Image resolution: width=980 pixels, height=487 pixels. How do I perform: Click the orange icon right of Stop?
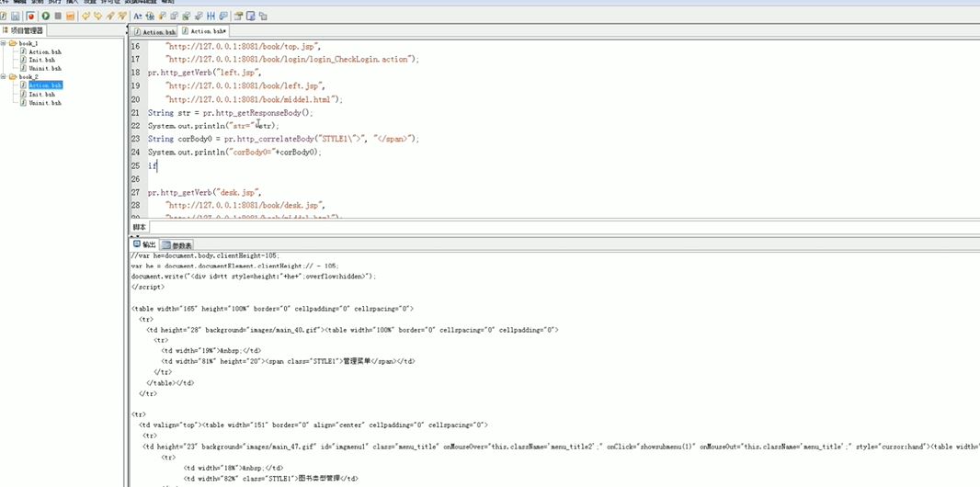71,16
